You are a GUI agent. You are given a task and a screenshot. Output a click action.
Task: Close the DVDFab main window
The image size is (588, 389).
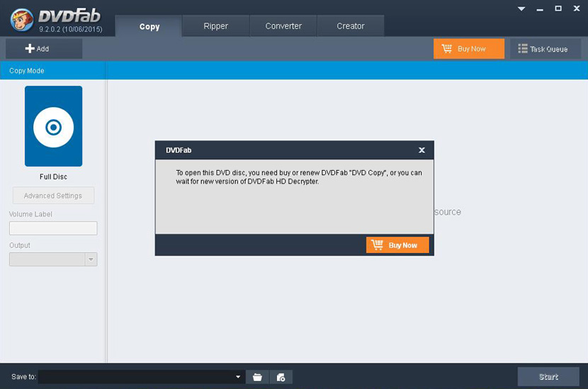pyautogui.click(x=577, y=9)
